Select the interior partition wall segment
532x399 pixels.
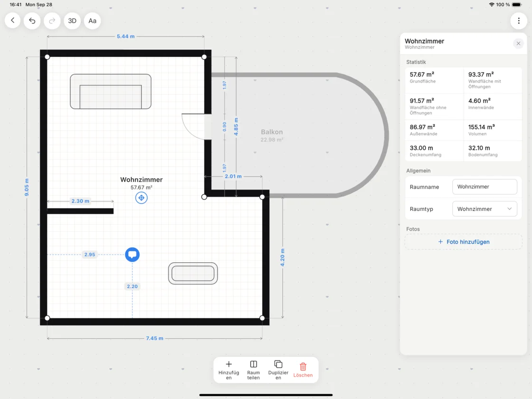click(x=80, y=211)
